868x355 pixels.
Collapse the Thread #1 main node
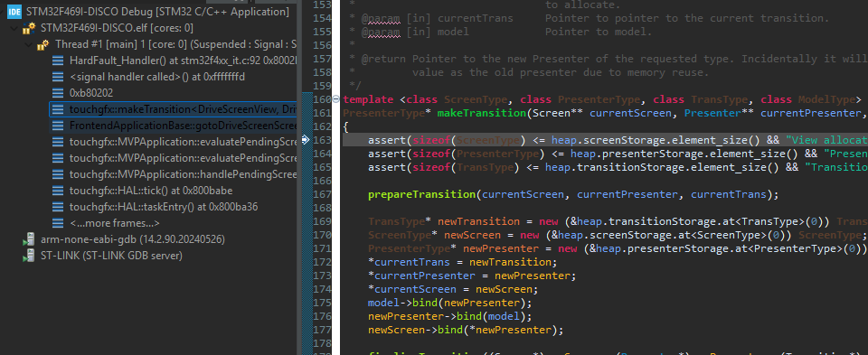pyautogui.click(x=28, y=44)
